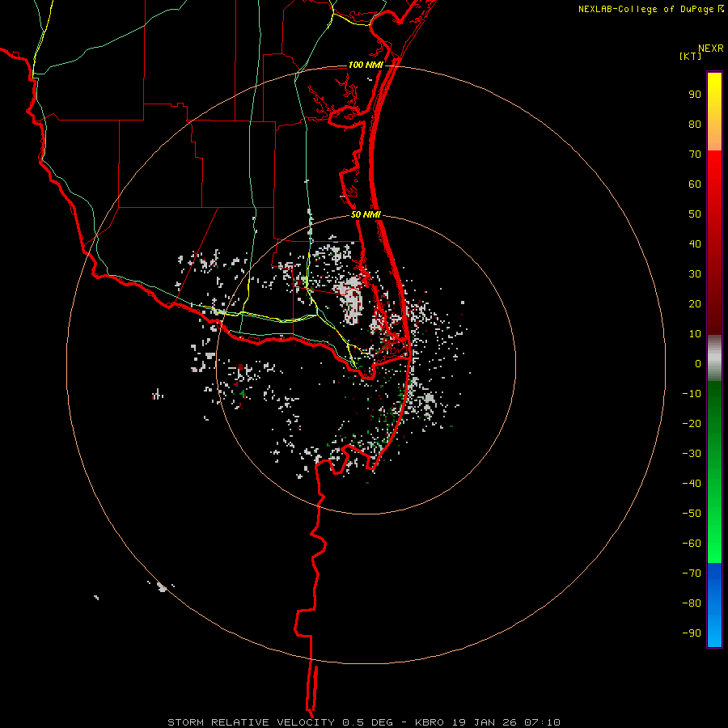The height and width of the screenshot is (728, 728).
Task: Click the -40 value on velocity scale
Action: (x=692, y=484)
